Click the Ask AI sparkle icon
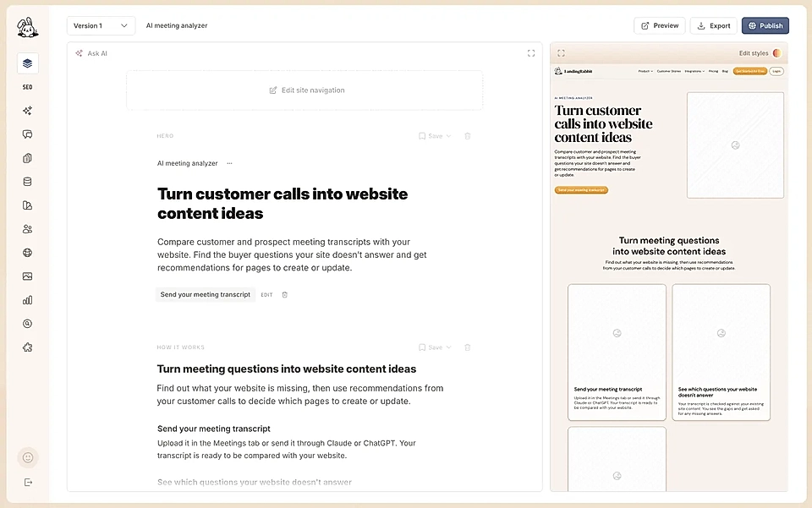The image size is (812, 508). [x=79, y=53]
